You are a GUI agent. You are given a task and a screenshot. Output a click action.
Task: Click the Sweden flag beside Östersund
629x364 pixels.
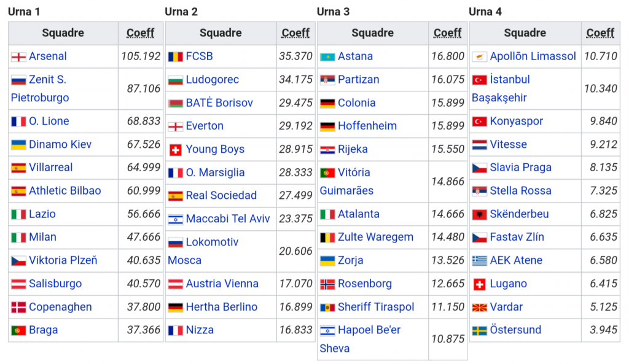[480, 331]
